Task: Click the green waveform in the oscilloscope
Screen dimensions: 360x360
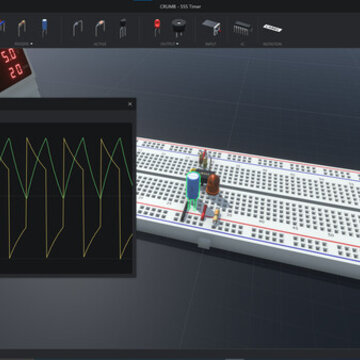Action: tap(67, 168)
